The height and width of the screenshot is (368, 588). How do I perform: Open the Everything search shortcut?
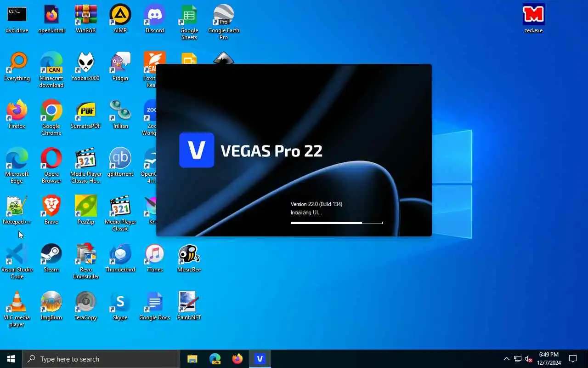17,67
